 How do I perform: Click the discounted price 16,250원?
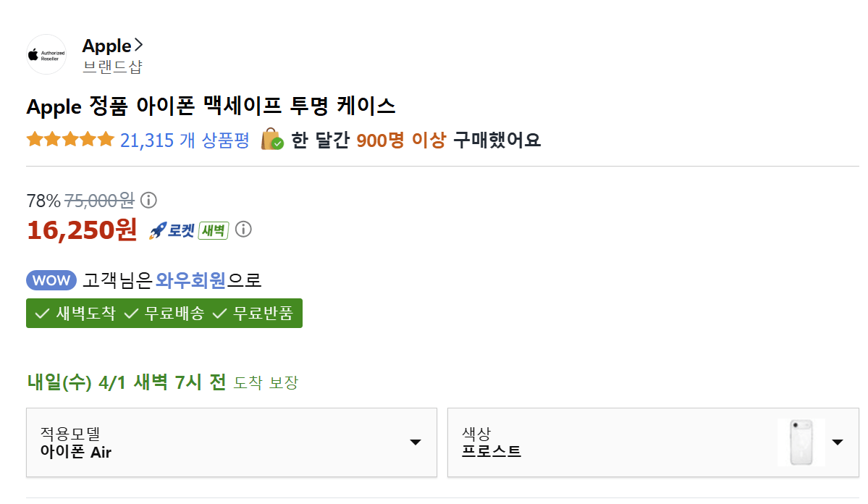pyautogui.click(x=82, y=230)
